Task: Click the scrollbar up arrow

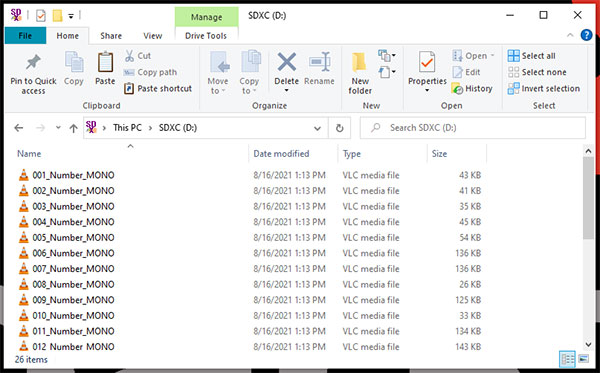Action: (589, 151)
